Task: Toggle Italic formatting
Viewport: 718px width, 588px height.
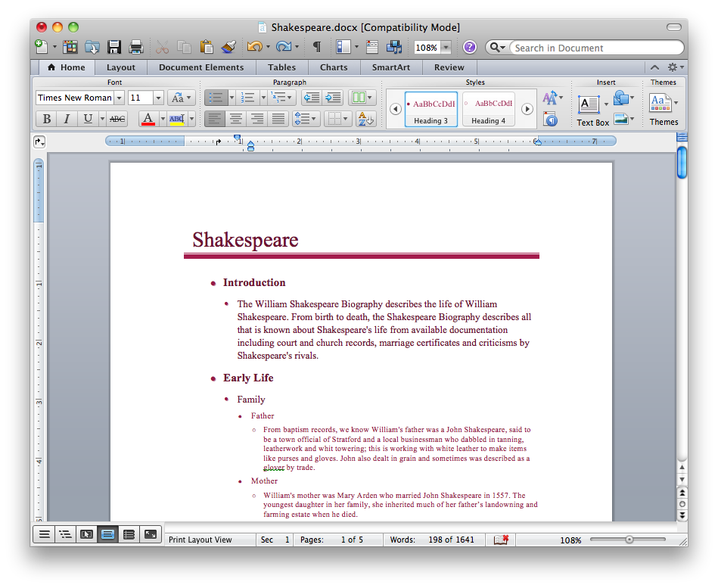Action: point(67,119)
